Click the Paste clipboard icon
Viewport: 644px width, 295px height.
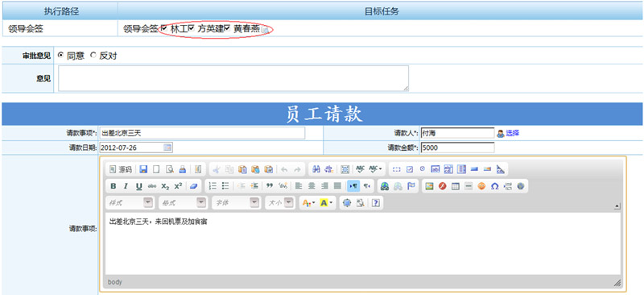point(243,169)
